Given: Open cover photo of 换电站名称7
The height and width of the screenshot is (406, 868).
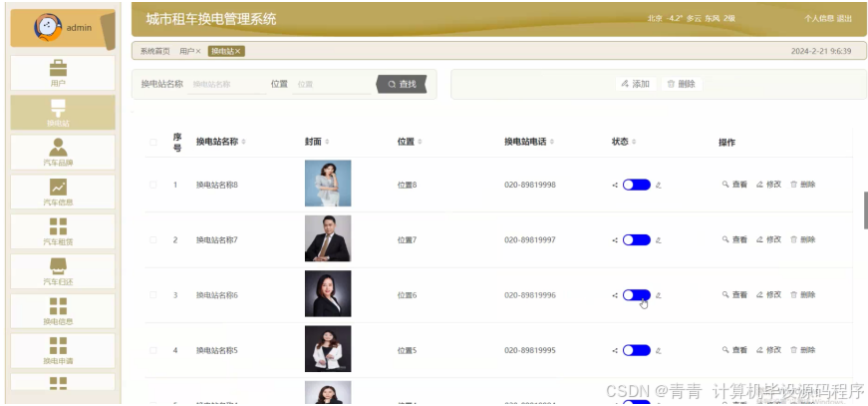Looking at the screenshot, I should click(x=328, y=238).
